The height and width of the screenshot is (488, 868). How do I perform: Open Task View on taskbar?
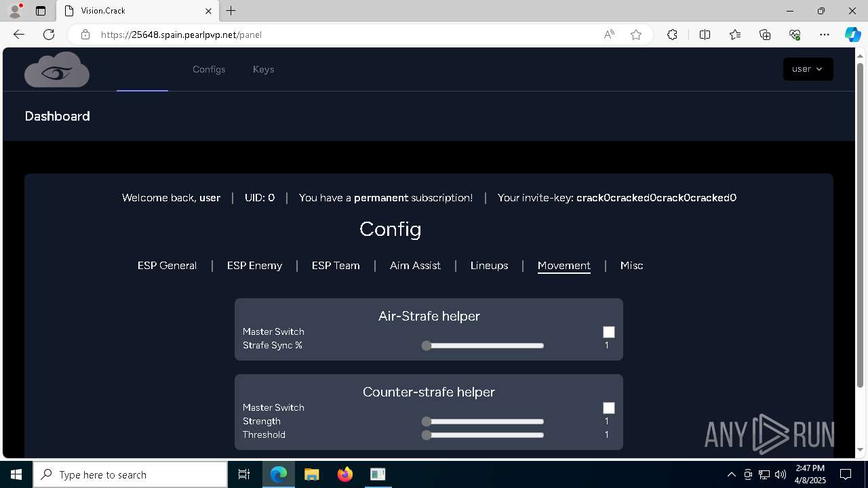(244, 474)
